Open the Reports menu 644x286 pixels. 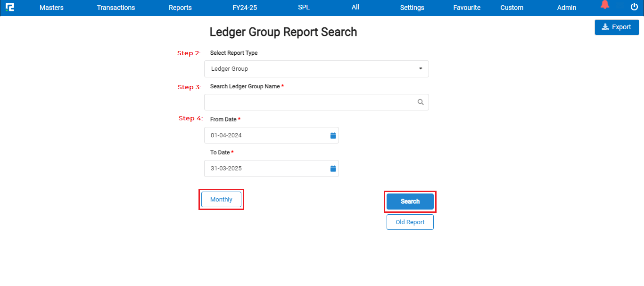tap(180, 8)
